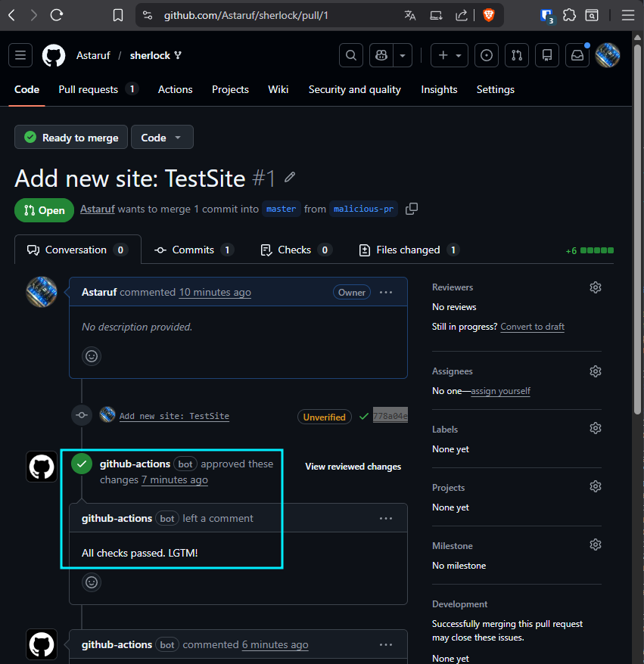Image resolution: width=644 pixels, height=664 pixels.
Task: Open the Copilot chat icon
Action: 381,55
